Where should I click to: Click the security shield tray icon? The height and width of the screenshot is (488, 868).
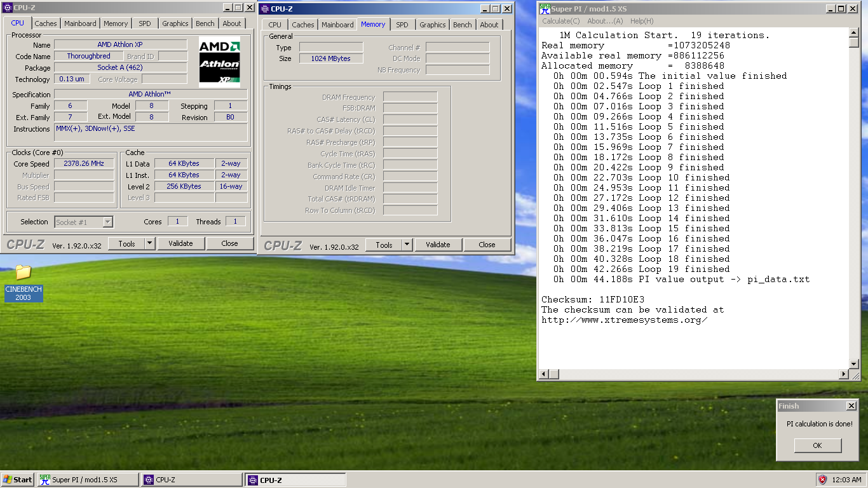pyautogui.click(x=822, y=480)
